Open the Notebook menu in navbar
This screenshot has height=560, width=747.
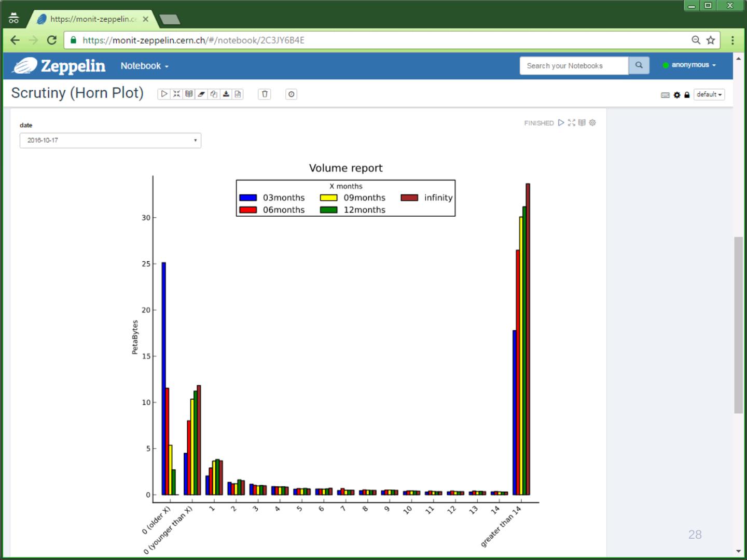tap(144, 66)
